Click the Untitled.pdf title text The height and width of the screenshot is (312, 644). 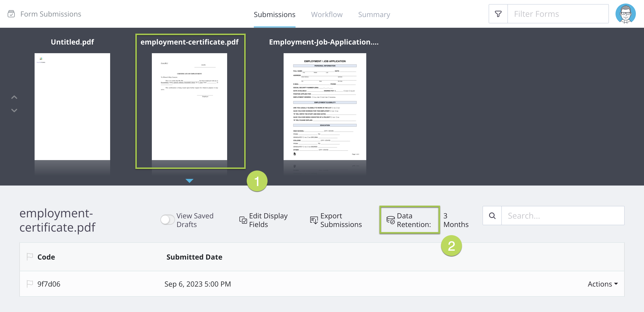tap(72, 42)
